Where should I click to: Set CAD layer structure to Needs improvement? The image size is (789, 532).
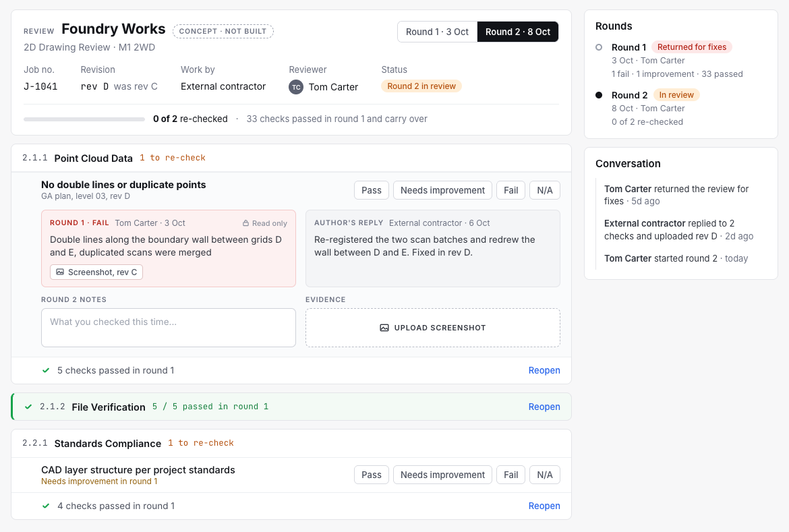(x=442, y=475)
